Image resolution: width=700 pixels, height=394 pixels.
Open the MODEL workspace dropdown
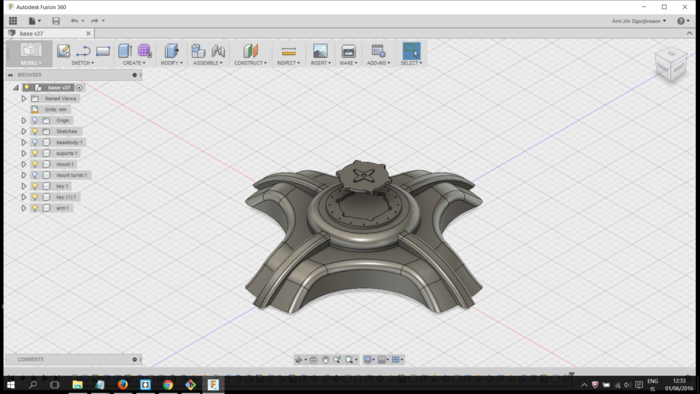click(31, 63)
